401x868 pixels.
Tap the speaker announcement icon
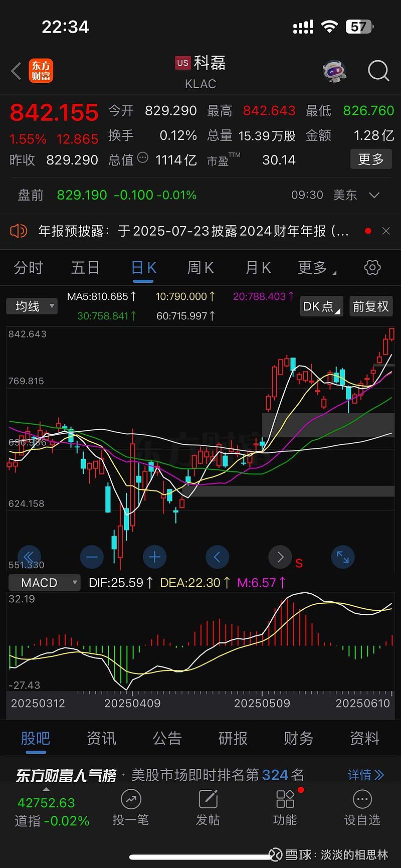(19, 231)
